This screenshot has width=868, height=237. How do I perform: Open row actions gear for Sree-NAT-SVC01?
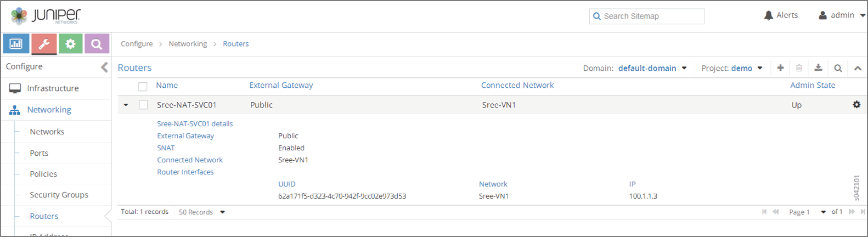tap(856, 105)
